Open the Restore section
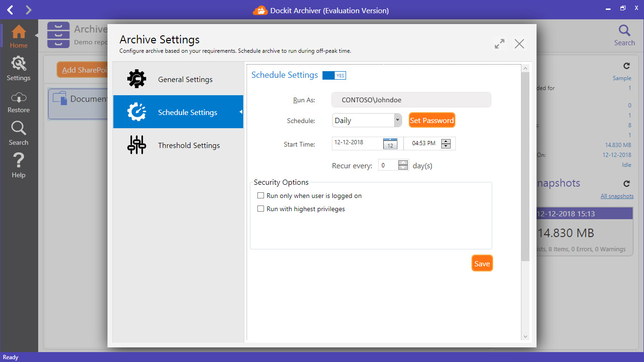The width and height of the screenshot is (644, 362). (x=18, y=102)
